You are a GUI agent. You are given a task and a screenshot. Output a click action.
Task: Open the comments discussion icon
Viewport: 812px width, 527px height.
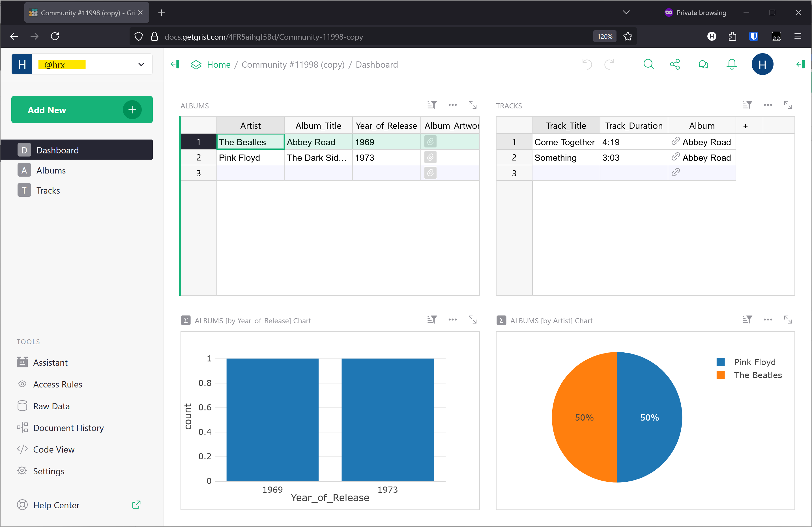pos(703,64)
